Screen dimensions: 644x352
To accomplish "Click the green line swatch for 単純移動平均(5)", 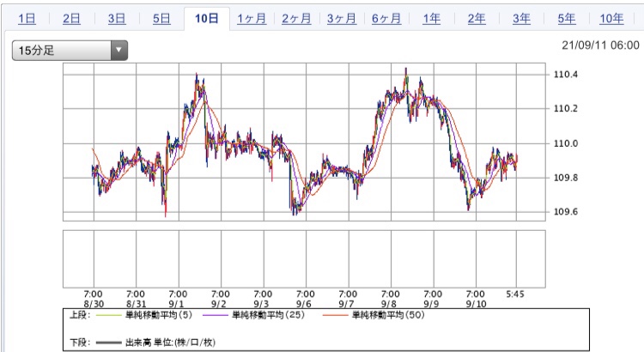I will pos(108,315).
